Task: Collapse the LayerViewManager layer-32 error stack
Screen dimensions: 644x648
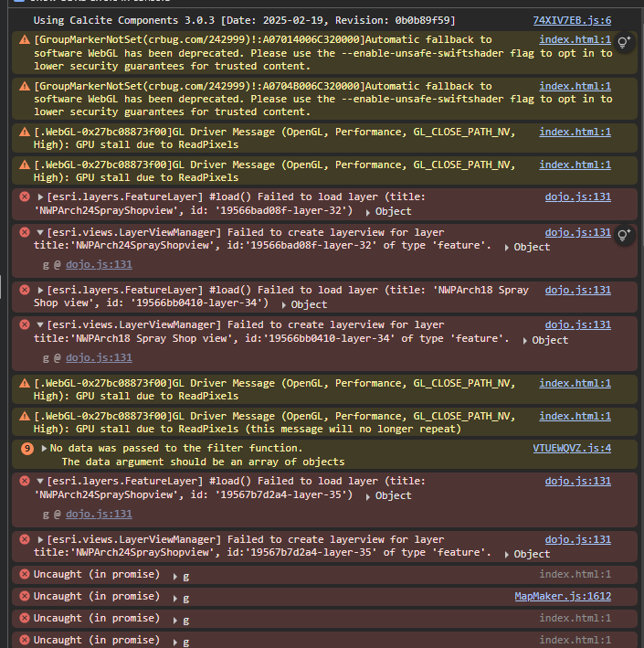Action: click(40, 233)
